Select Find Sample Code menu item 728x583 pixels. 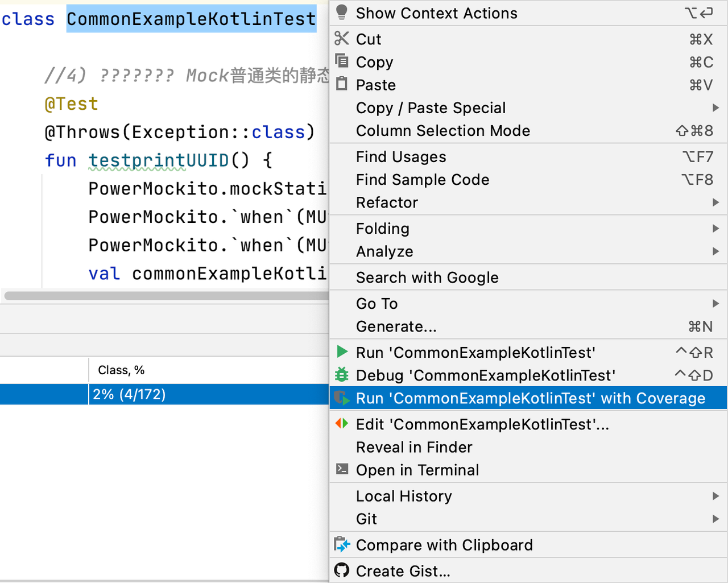tap(528, 179)
